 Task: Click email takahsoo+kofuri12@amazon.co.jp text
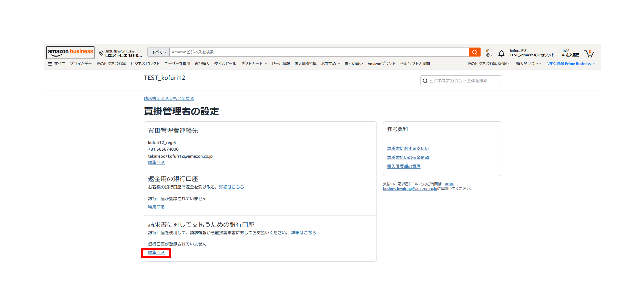coord(180,156)
